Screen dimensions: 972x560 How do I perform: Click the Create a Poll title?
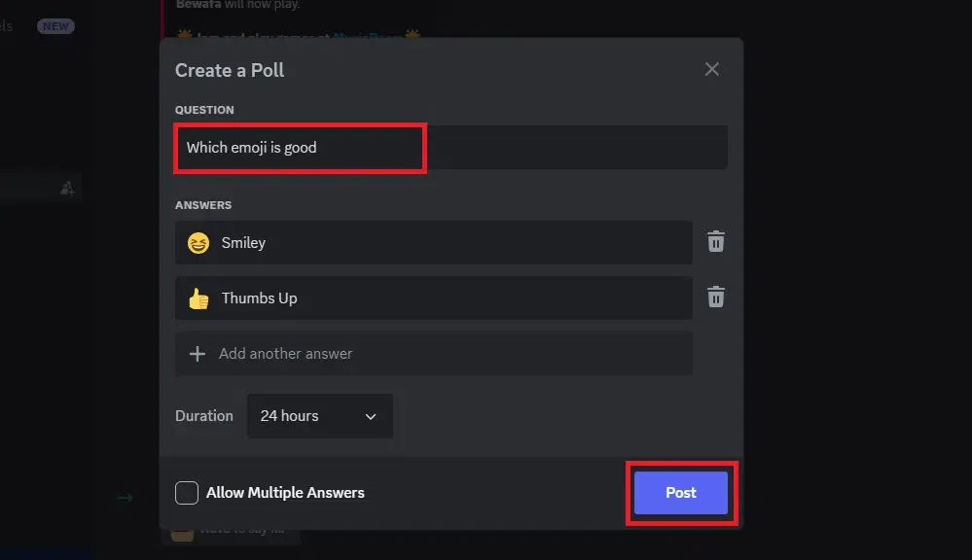click(x=230, y=70)
